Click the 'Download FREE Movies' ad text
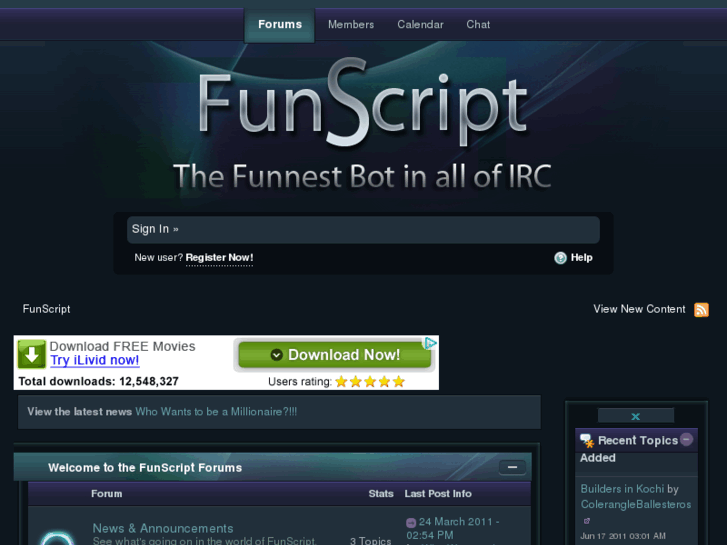This screenshot has height=545, width=727. pos(122,346)
